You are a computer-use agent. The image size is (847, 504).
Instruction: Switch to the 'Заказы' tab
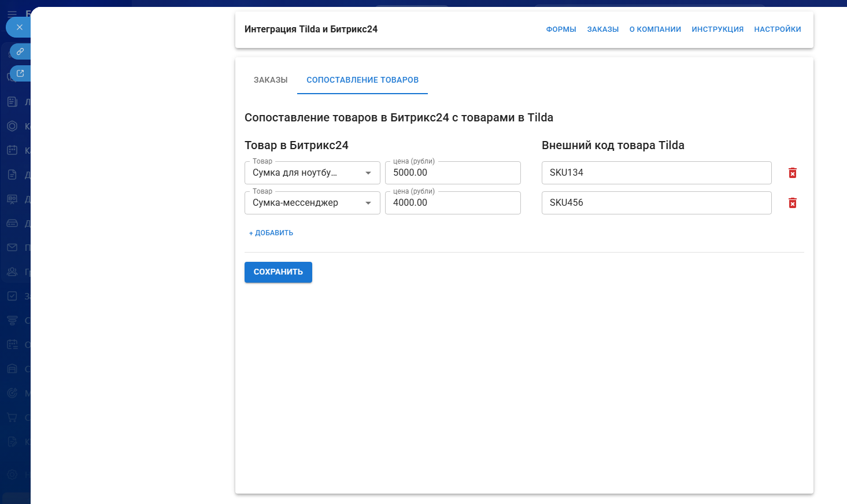click(271, 80)
